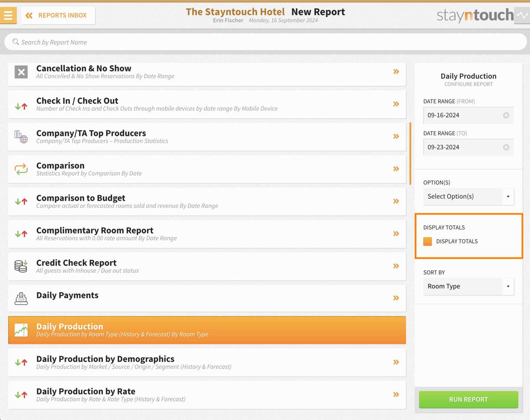
Task: Click the search magnifier icon
Action: click(16, 42)
